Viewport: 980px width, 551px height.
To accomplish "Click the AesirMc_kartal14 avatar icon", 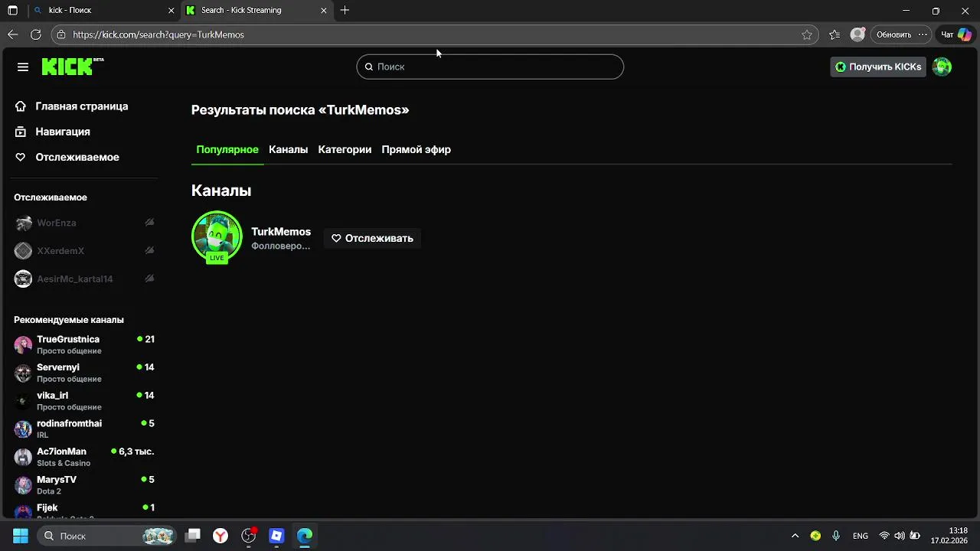I will pos(24,279).
